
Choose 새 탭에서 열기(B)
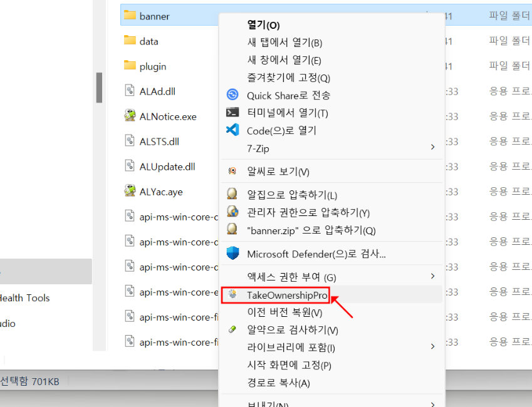point(332,43)
